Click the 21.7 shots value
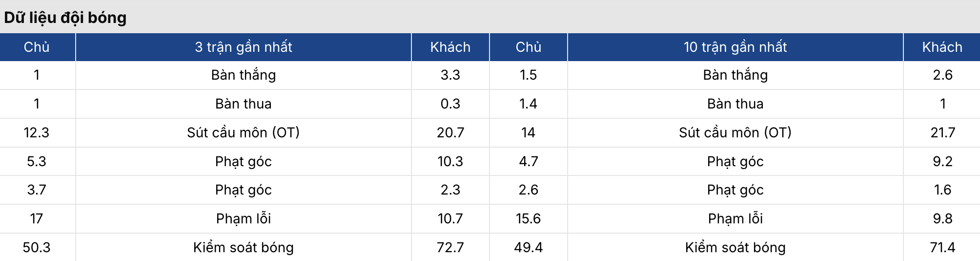The height and width of the screenshot is (261, 980). 942,132
